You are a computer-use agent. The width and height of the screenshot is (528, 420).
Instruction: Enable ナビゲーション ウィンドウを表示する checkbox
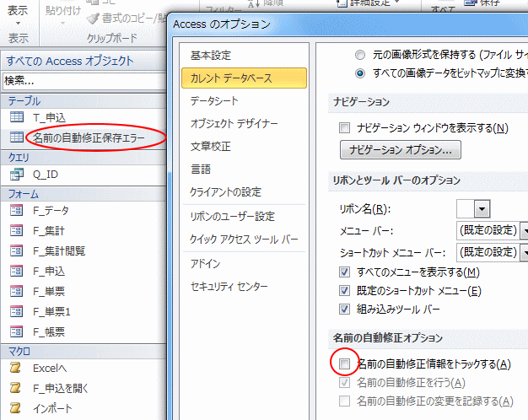pyautogui.click(x=344, y=128)
